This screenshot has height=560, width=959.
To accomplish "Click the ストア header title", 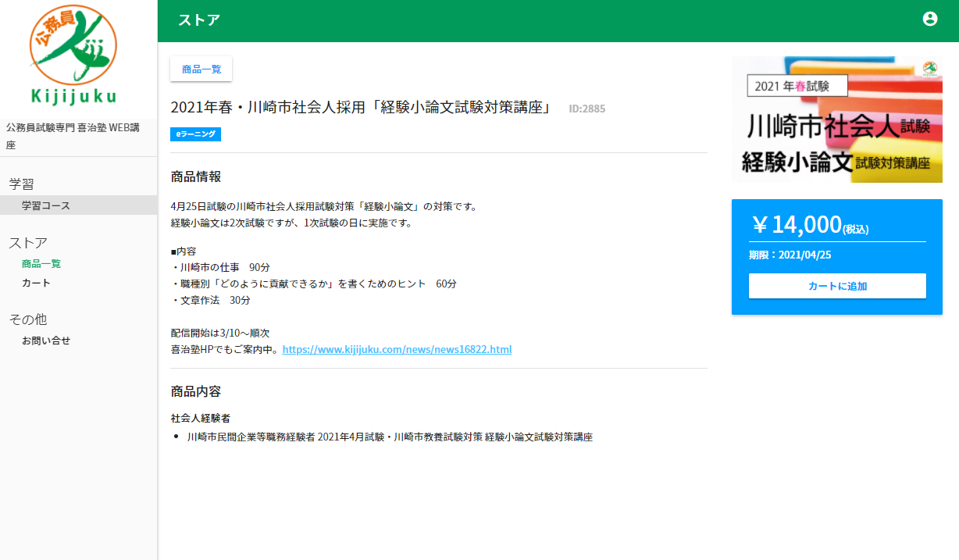I will pos(199,20).
